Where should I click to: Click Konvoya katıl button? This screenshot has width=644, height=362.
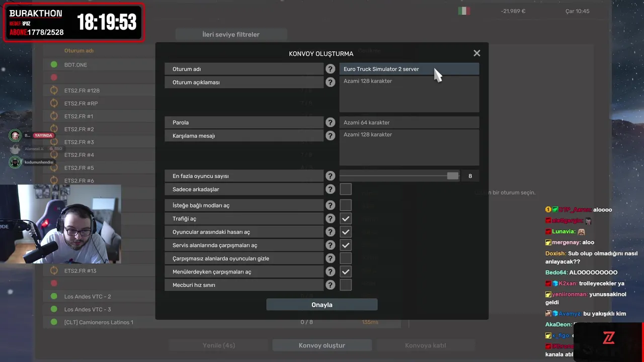point(426,345)
